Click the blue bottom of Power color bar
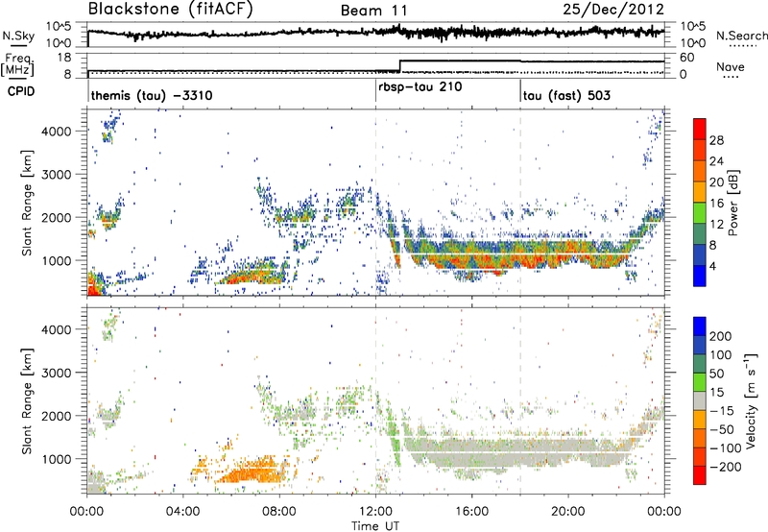The width and height of the screenshot is (768, 532). 700,276
